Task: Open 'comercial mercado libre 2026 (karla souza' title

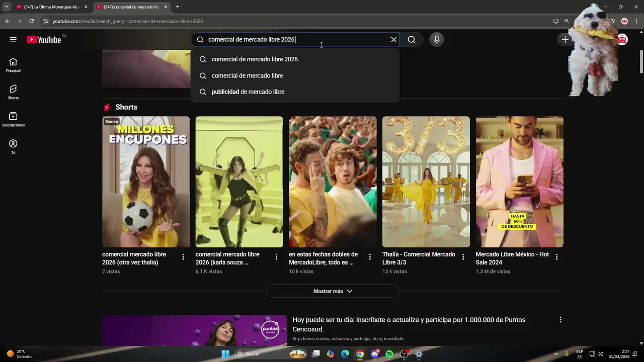Action: point(227,258)
